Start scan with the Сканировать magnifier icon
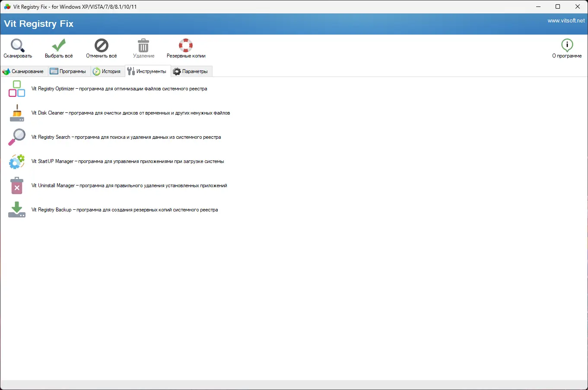 coord(18,45)
